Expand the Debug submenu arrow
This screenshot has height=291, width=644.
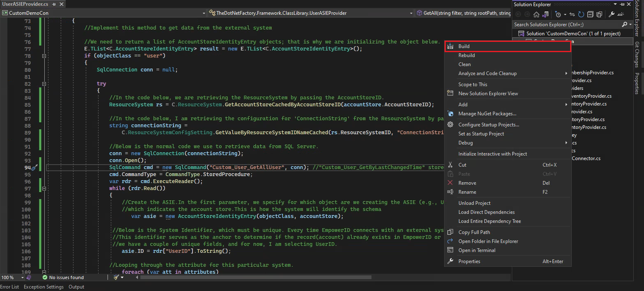tap(566, 143)
